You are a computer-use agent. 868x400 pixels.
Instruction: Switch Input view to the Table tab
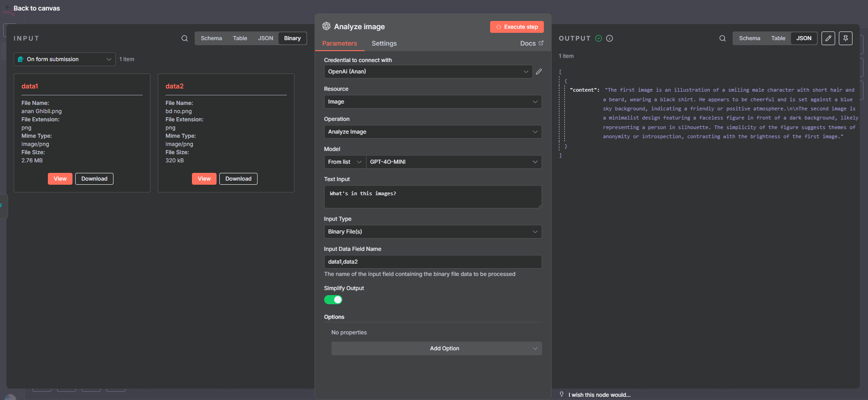tap(240, 38)
